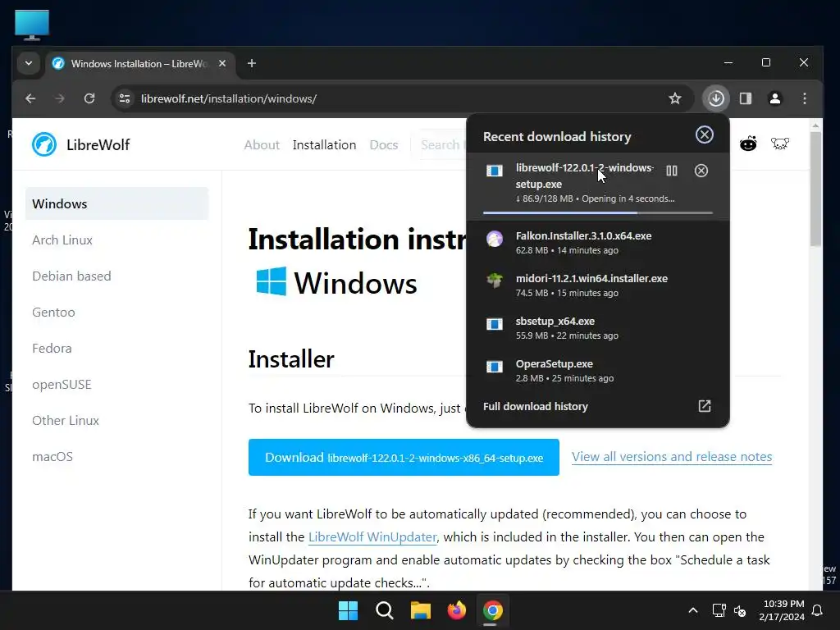Open the About page

(x=262, y=144)
